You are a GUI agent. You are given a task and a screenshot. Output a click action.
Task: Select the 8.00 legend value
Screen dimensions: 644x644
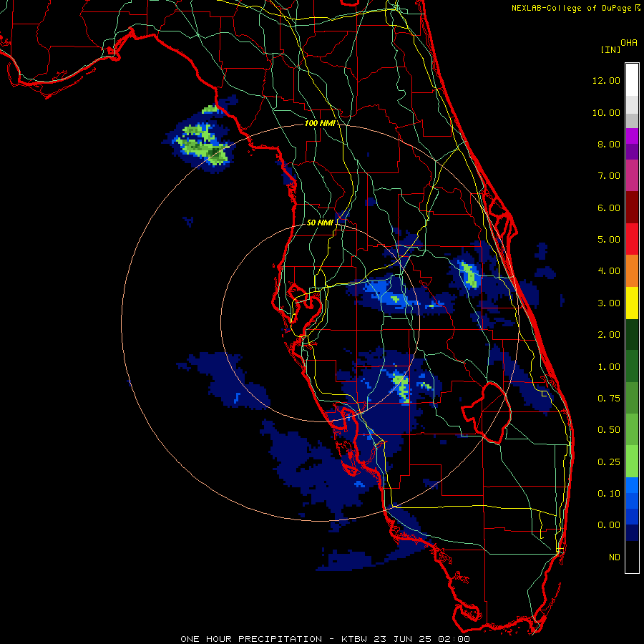click(609, 144)
